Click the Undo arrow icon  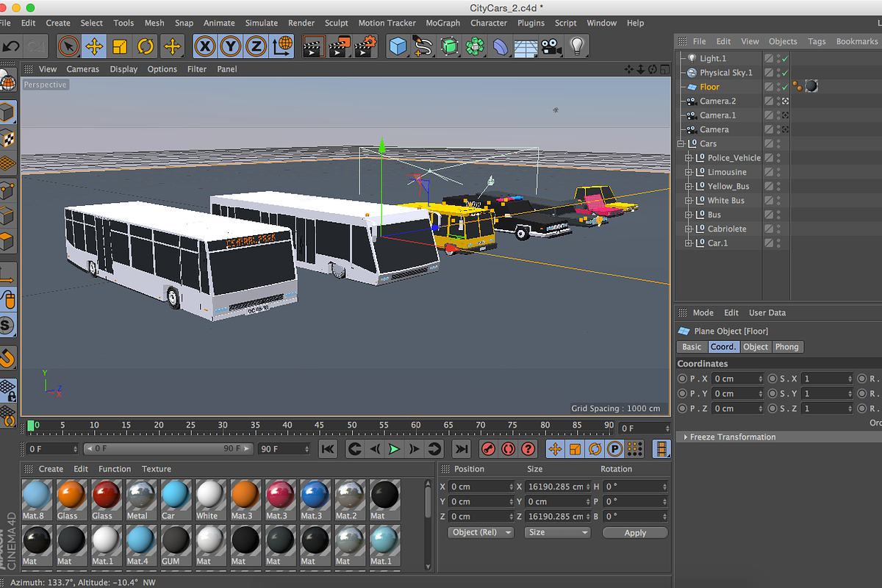click(x=11, y=47)
